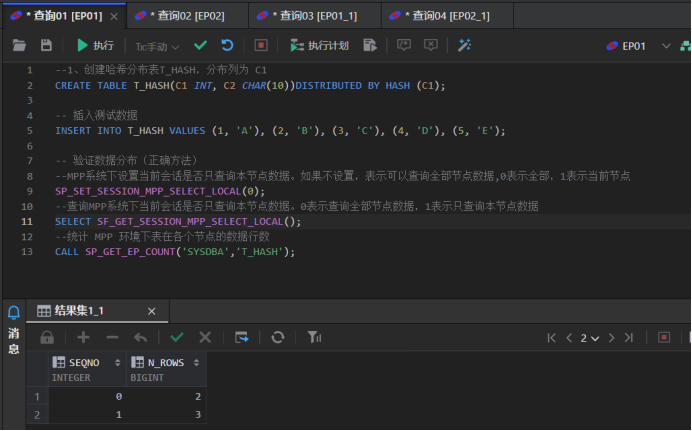Viewport: 692px width, 431px height.
Task: Click line number 2 in the gutter
Action: point(30,86)
